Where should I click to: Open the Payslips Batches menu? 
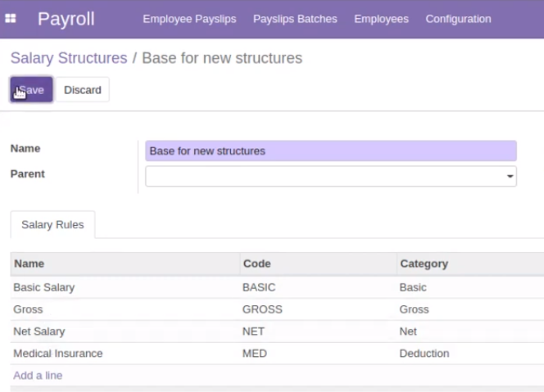295,19
